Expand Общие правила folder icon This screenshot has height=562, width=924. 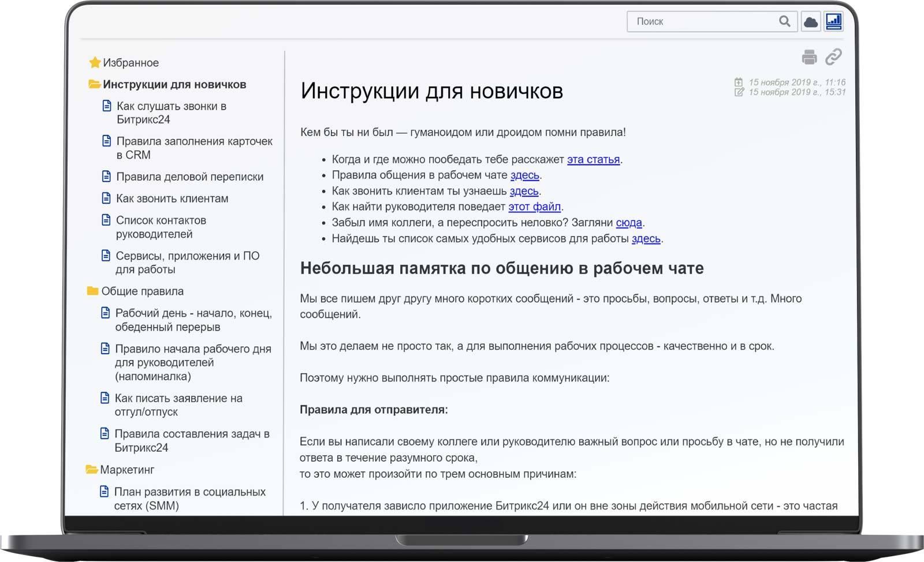coord(92,291)
